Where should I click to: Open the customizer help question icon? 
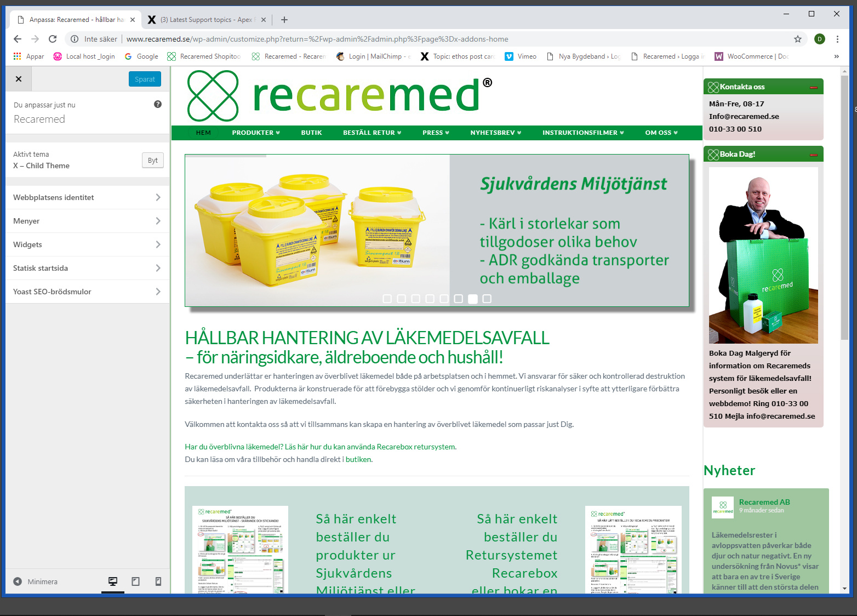[158, 104]
